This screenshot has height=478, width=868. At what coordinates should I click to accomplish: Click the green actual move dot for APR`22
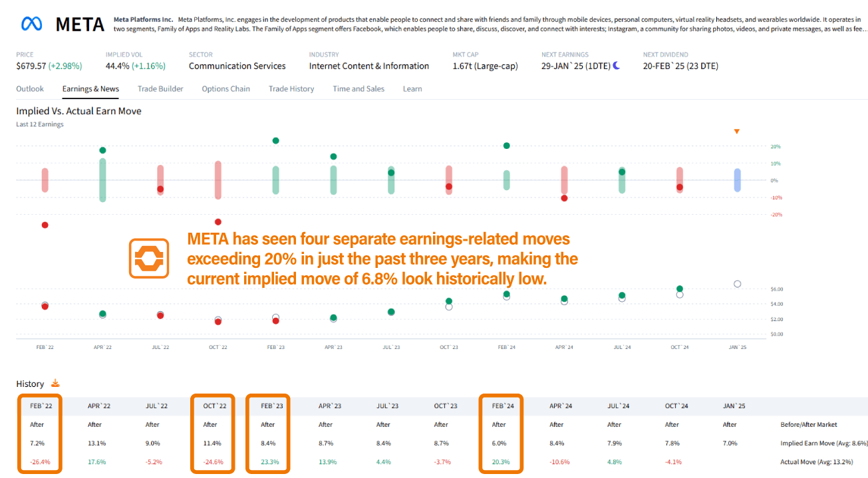tap(102, 150)
